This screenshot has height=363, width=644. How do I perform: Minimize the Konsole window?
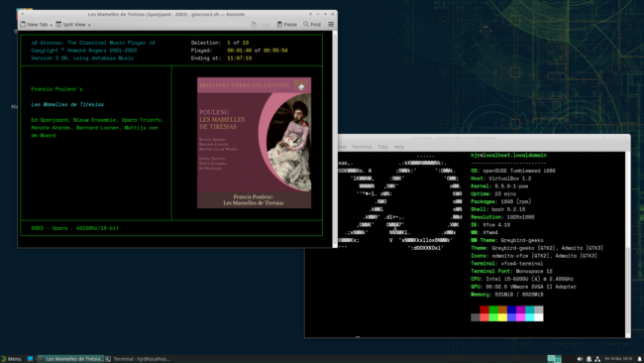[x=318, y=14]
